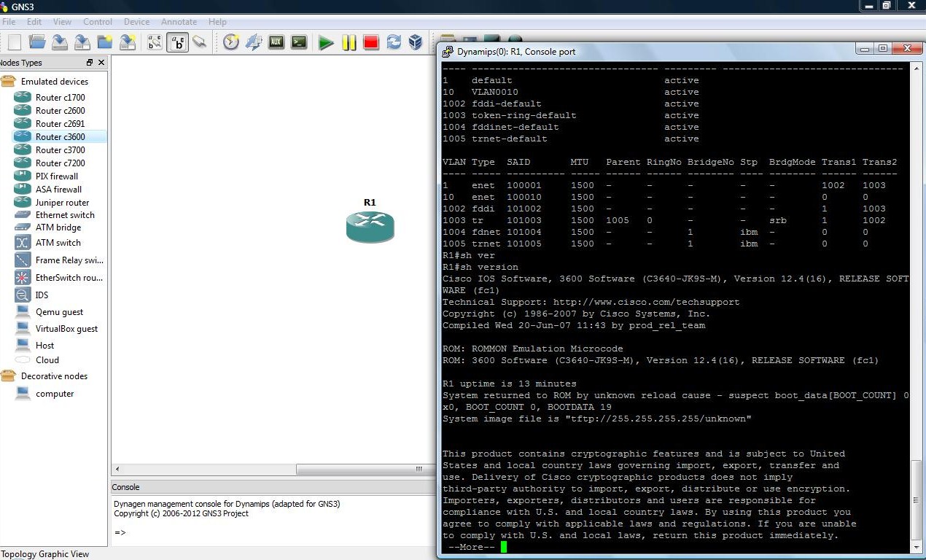Open the Control menu

(x=98, y=22)
